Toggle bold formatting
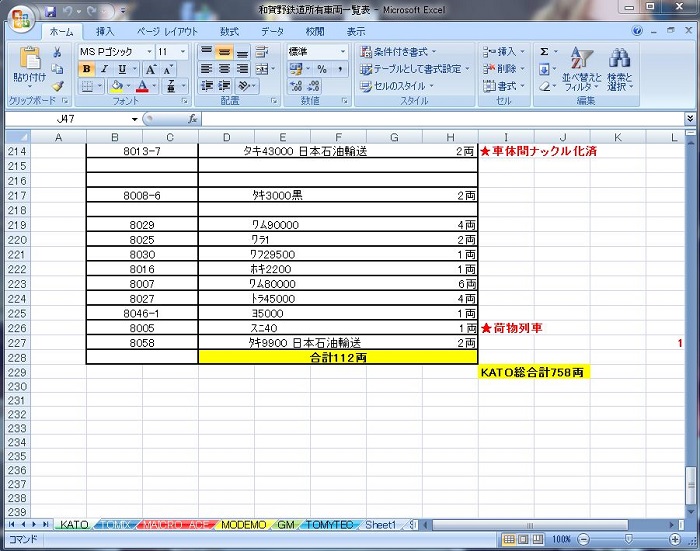 click(x=87, y=69)
